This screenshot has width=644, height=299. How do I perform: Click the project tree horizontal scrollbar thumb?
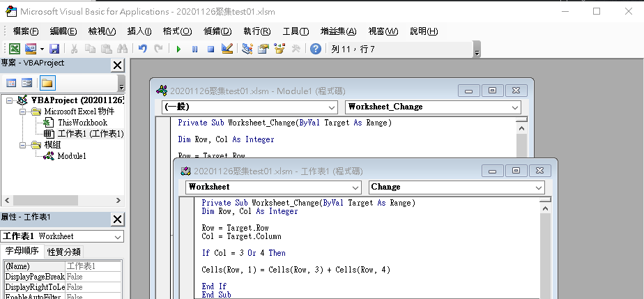(x=45, y=201)
